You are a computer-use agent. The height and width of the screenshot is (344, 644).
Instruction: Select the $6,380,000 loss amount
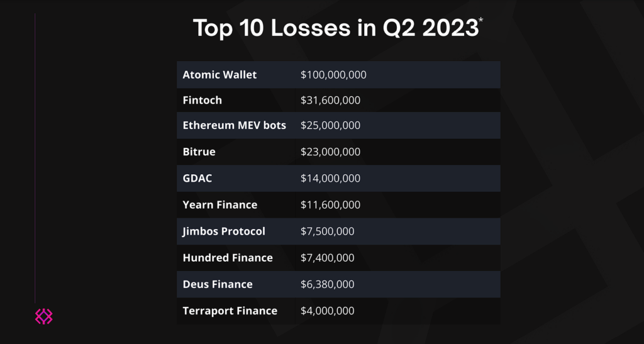(327, 284)
